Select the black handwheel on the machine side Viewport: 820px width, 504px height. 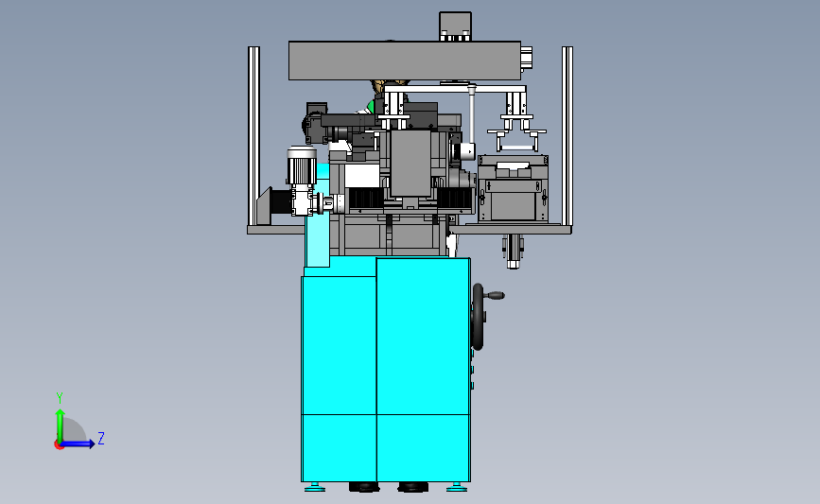pos(478,317)
